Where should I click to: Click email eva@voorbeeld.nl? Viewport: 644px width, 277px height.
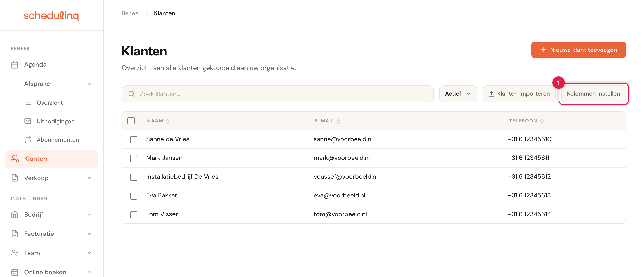(x=339, y=195)
